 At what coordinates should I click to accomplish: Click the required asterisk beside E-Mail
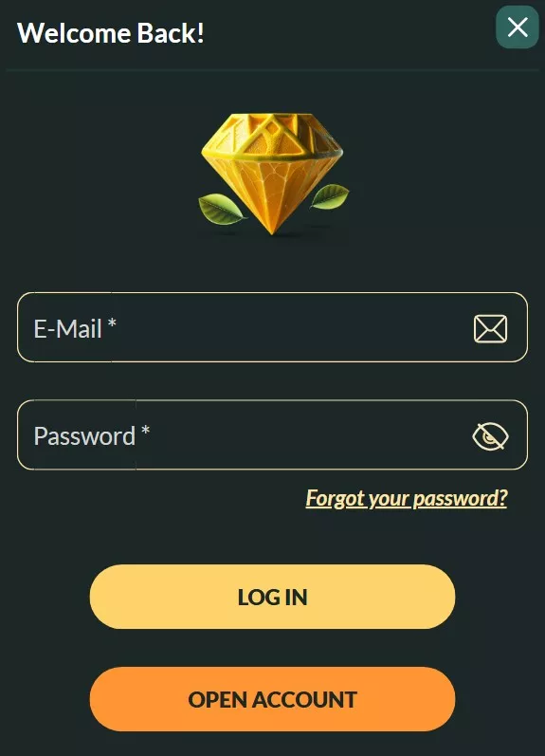pos(112,323)
